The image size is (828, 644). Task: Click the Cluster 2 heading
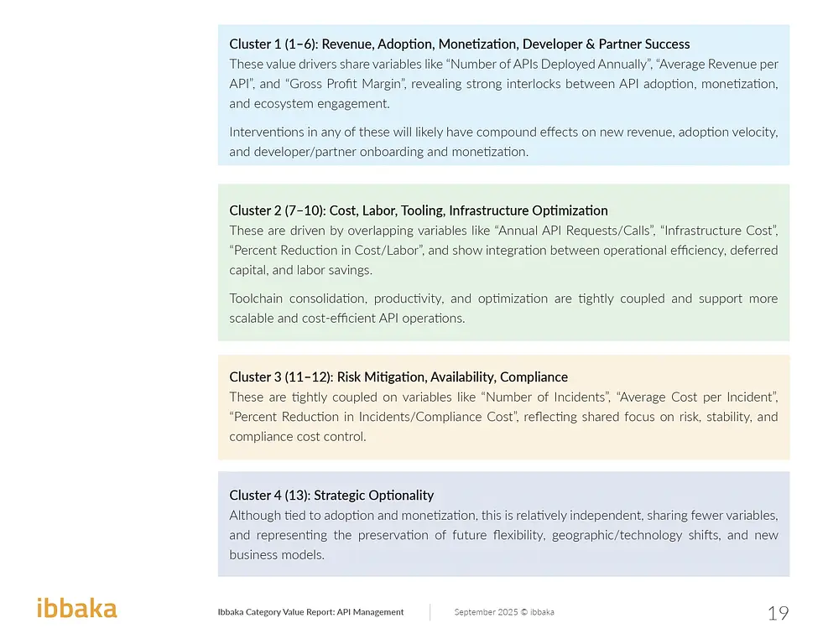tap(418, 210)
